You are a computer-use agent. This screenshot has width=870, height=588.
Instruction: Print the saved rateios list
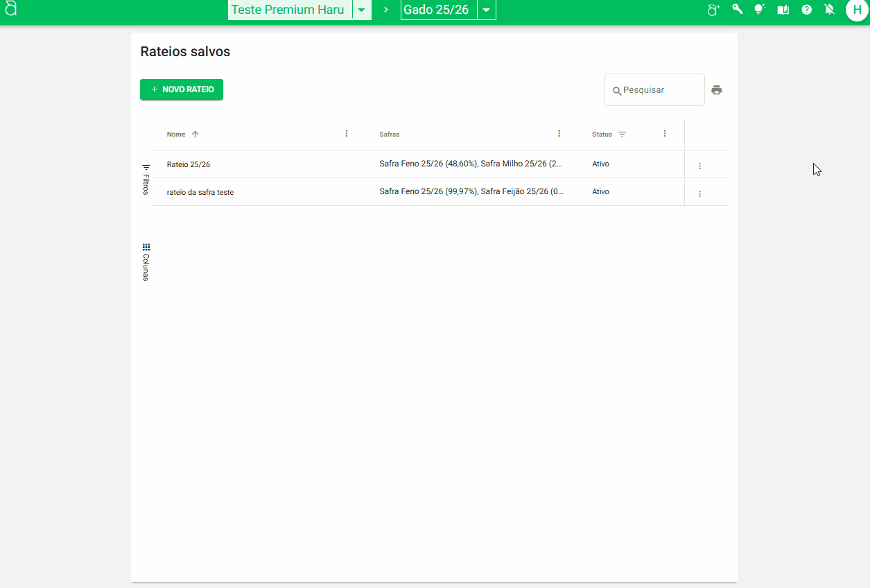[717, 90]
